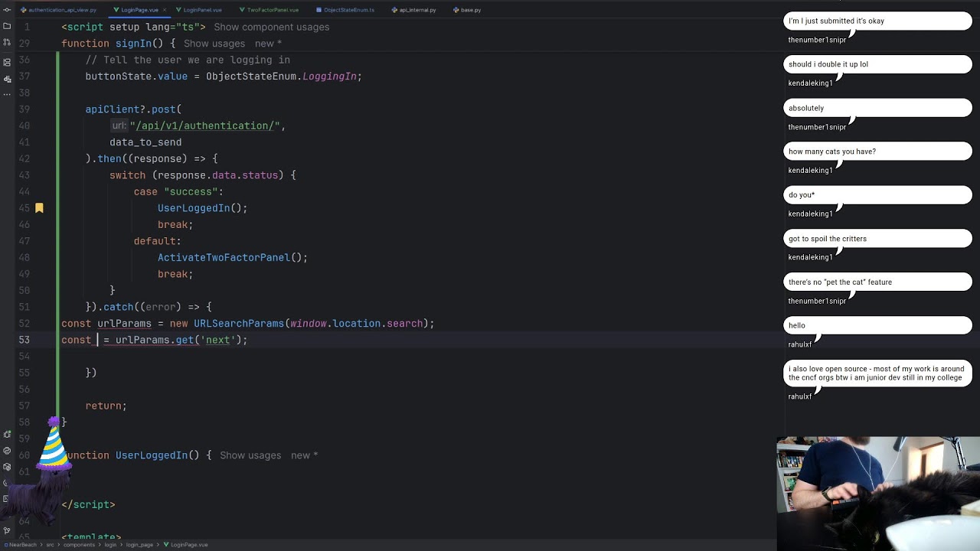Close the LoginPage.vue tab
This screenshot has height=551, width=980.
coord(166,10)
